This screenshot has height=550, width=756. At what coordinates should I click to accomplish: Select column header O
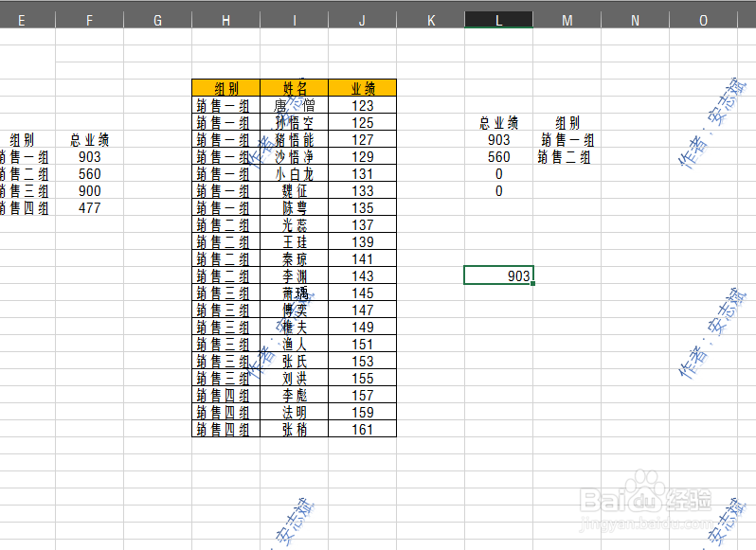[x=704, y=20]
